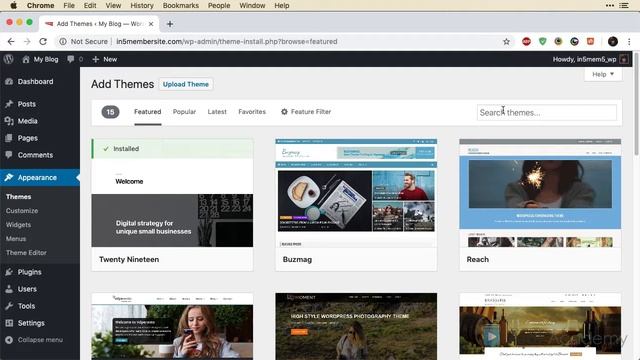
Task: Click the Search themes input field
Action: [x=547, y=113]
